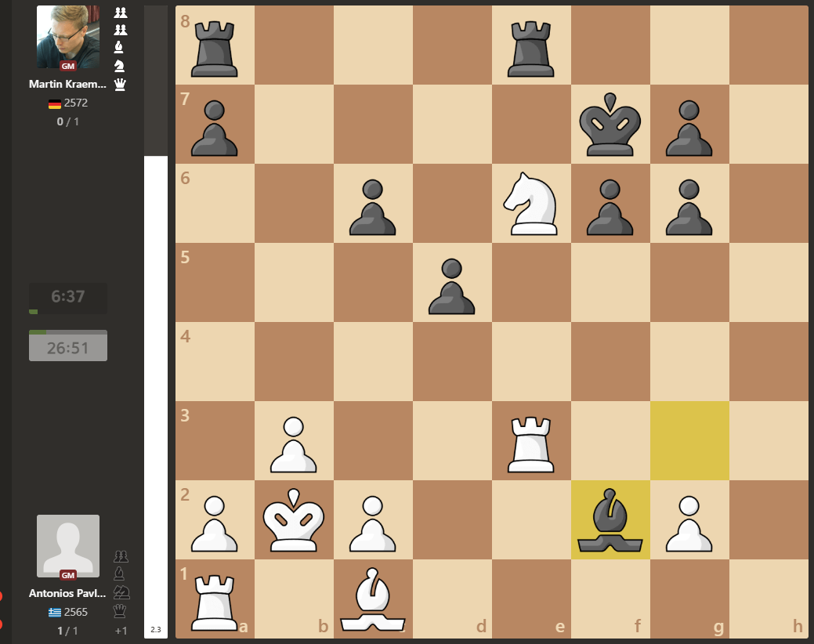Click the Antonios Pavl... player name
The image size is (814, 644).
click(67, 593)
